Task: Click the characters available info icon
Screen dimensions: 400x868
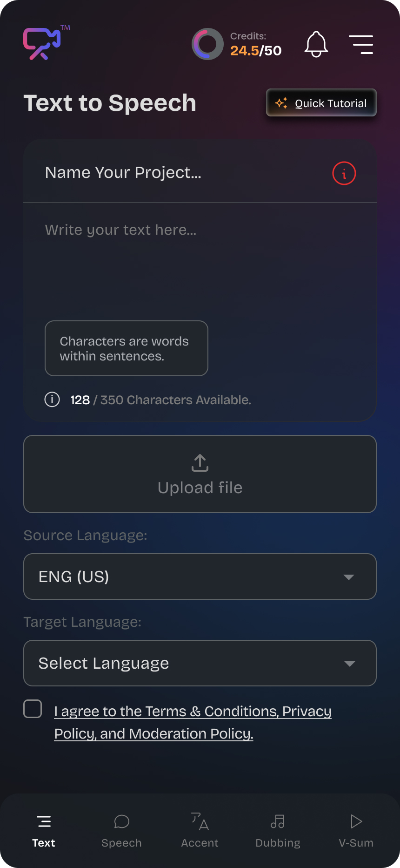Action: (x=52, y=400)
